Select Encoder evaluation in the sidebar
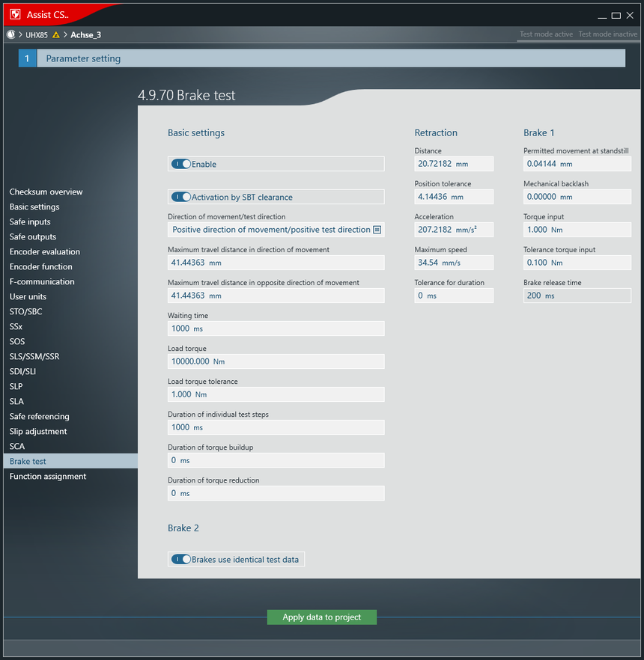 (44, 251)
